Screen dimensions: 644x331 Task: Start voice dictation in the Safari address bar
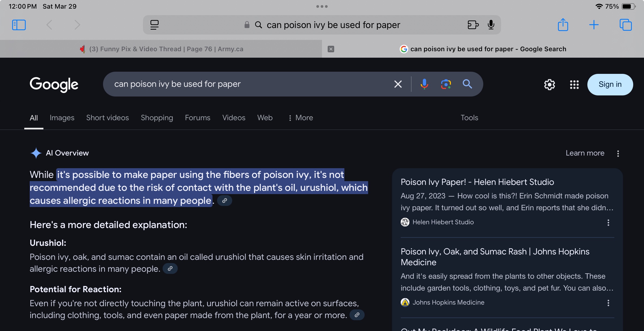point(491,25)
